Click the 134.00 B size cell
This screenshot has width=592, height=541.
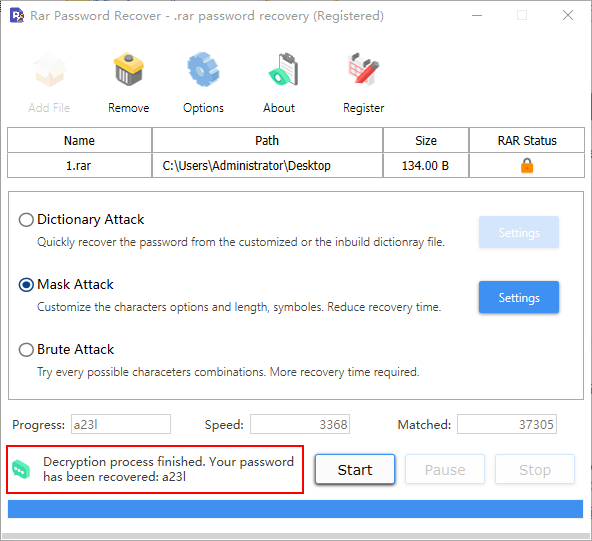tap(426, 165)
